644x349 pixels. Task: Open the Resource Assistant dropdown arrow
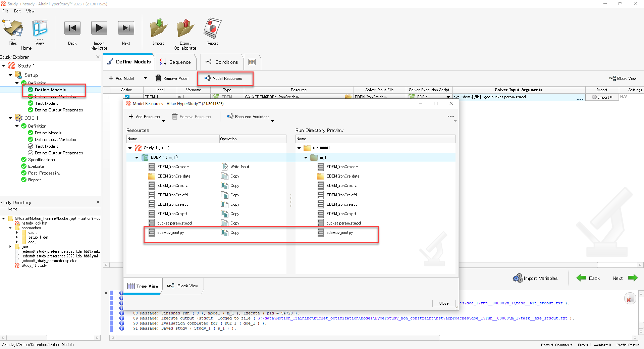[272, 121]
